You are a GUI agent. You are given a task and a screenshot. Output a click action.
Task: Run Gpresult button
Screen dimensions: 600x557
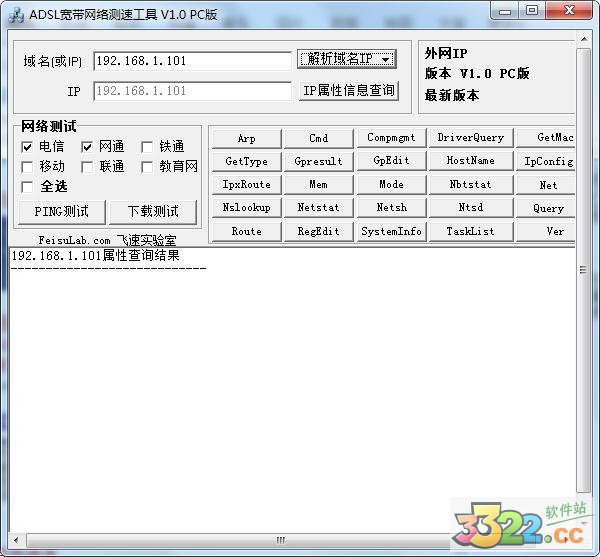[x=318, y=161]
